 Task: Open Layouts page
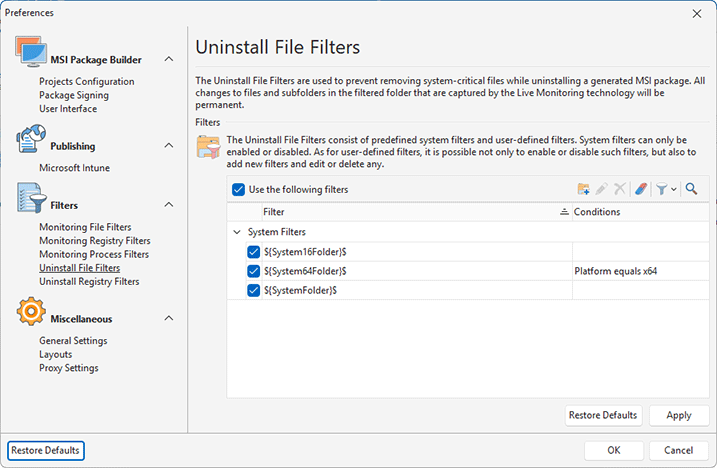tap(55, 355)
